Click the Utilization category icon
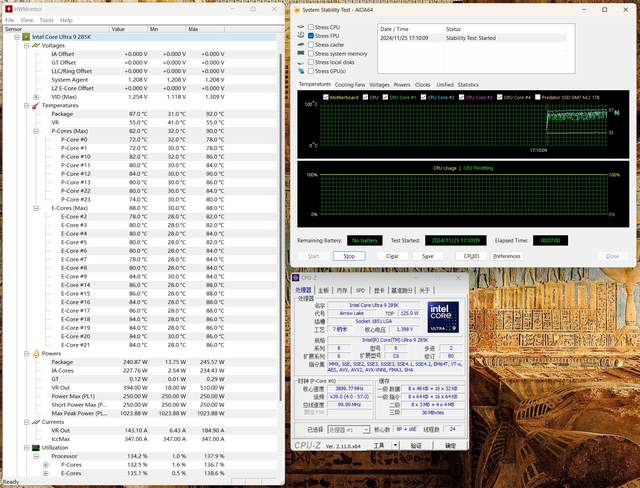 [38, 447]
